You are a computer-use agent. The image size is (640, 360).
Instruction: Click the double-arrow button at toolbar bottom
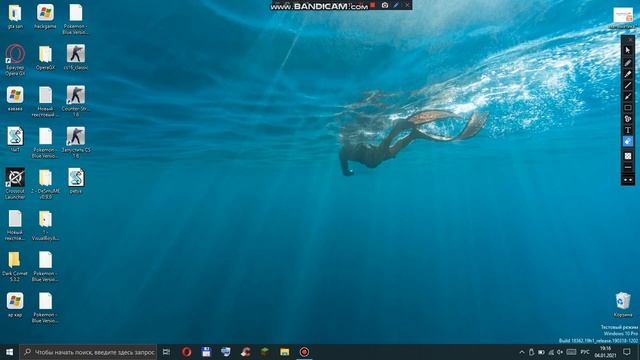628,180
